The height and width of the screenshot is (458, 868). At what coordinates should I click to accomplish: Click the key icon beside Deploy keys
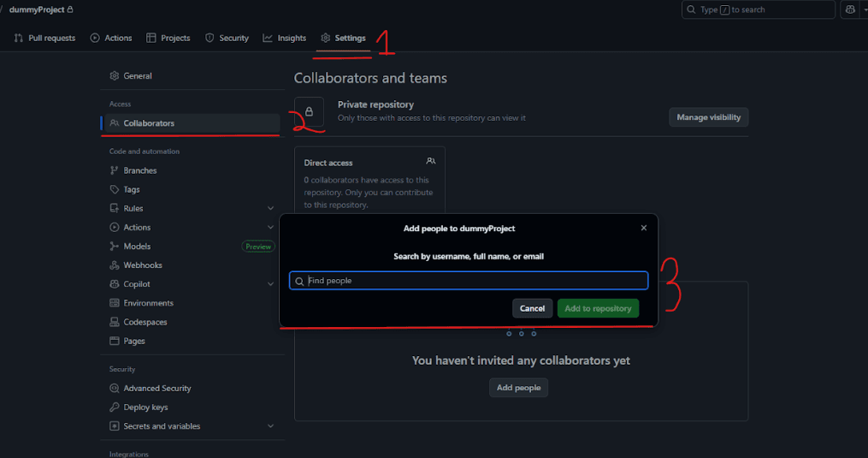pyautogui.click(x=114, y=407)
